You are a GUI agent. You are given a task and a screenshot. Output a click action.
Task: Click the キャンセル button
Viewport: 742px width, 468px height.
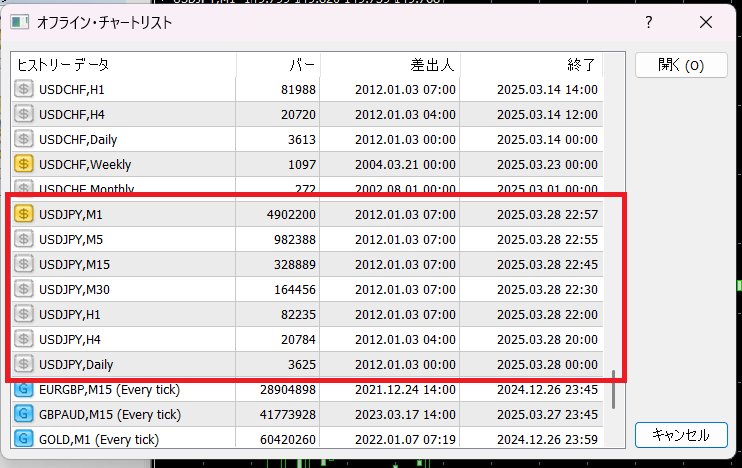pos(681,435)
